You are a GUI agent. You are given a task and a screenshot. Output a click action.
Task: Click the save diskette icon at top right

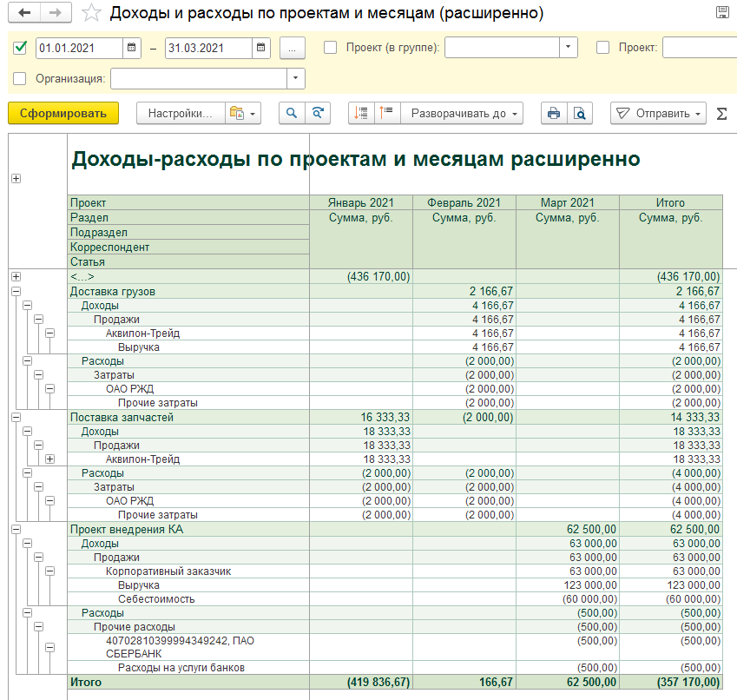[x=722, y=13]
